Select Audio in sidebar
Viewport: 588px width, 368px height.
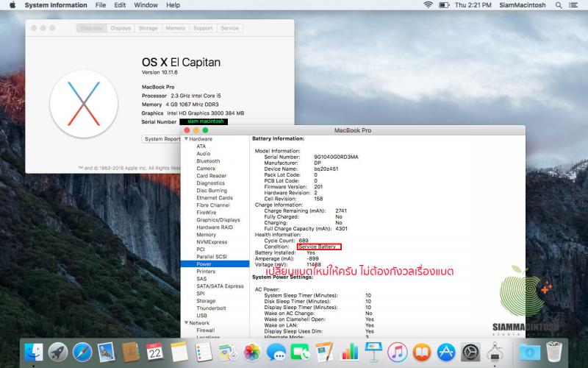click(204, 154)
